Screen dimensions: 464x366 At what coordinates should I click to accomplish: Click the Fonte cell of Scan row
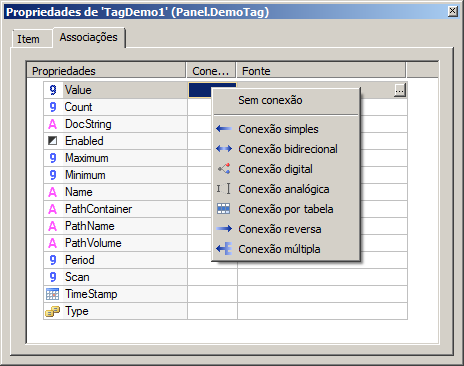pos(322,277)
